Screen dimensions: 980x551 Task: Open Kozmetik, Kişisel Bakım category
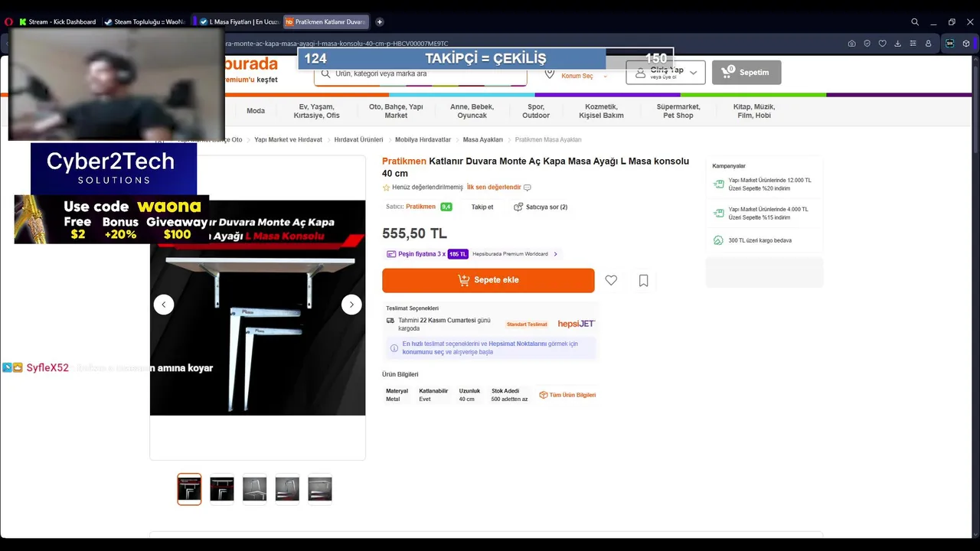[x=601, y=111]
